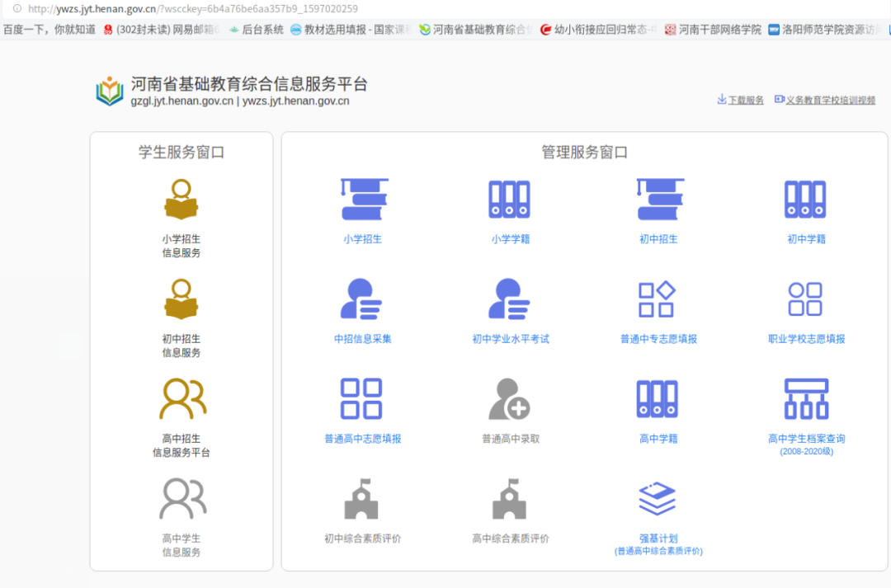Click the 小学学籍 binder icon
Image resolution: width=891 pixels, height=588 pixels.
point(509,200)
